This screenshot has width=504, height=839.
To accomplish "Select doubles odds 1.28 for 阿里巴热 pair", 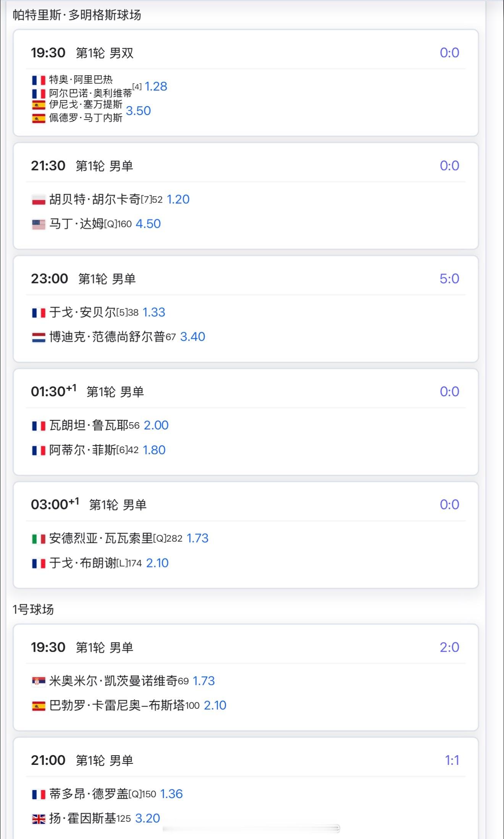I will click(x=156, y=86).
